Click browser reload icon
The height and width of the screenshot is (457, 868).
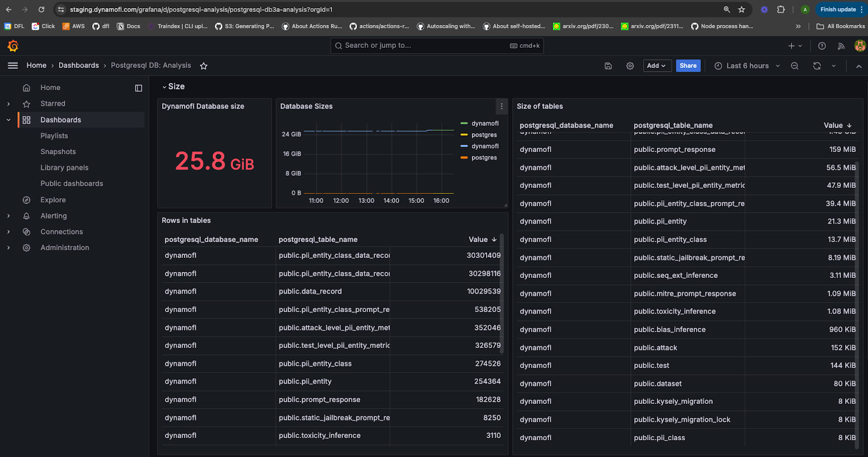point(41,9)
